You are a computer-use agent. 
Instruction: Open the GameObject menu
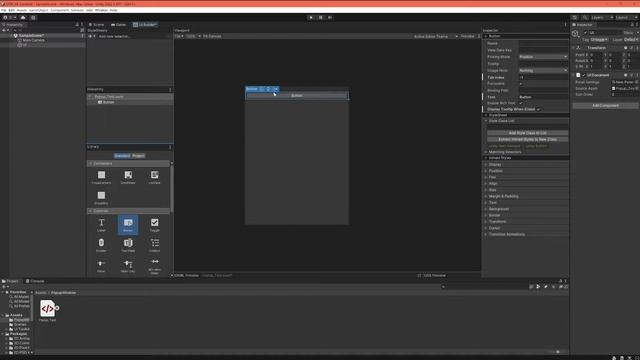[x=38, y=10]
